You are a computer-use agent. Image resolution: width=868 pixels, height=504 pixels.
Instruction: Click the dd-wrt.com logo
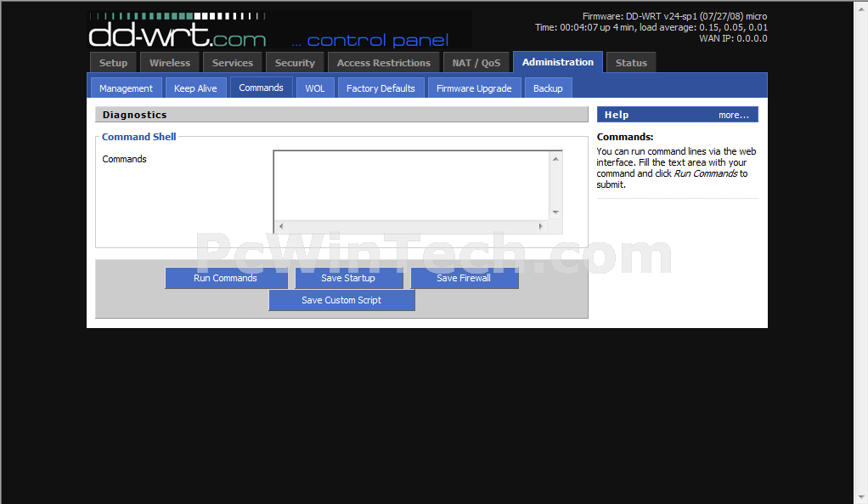[x=178, y=31]
